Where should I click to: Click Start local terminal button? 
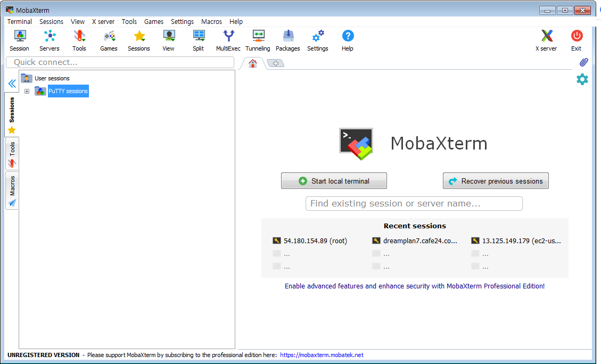pyautogui.click(x=334, y=181)
